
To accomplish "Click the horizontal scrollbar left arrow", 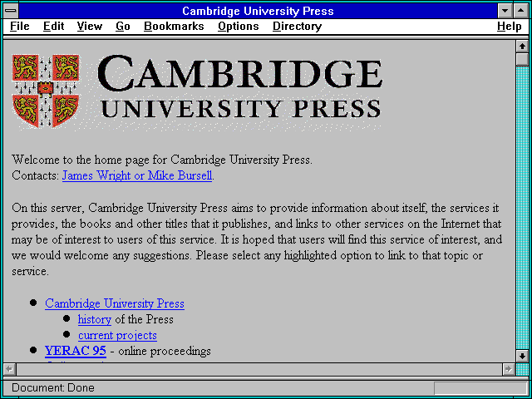I will pos(9,369).
